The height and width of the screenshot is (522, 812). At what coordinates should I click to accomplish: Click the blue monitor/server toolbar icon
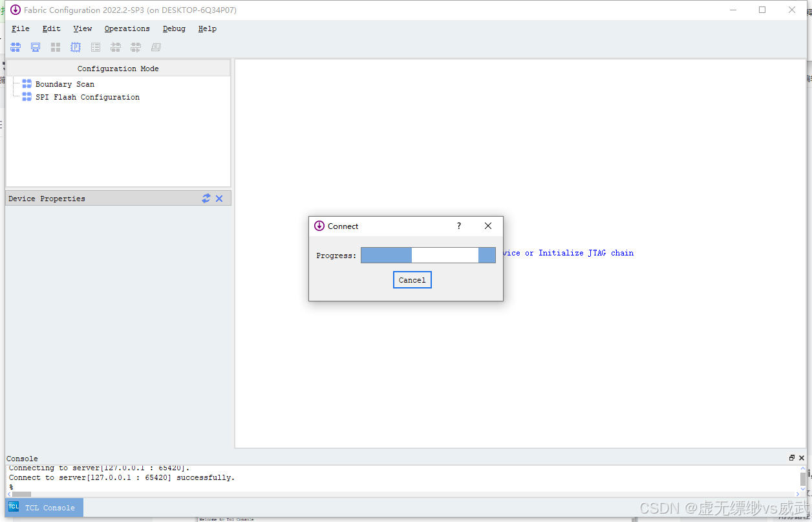click(36, 47)
